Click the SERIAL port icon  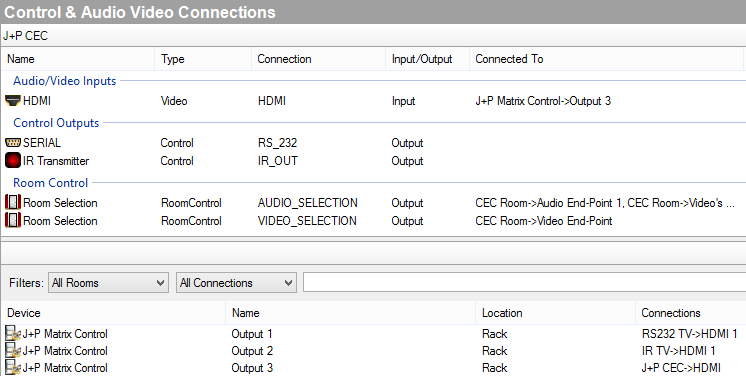pos(13,142)
